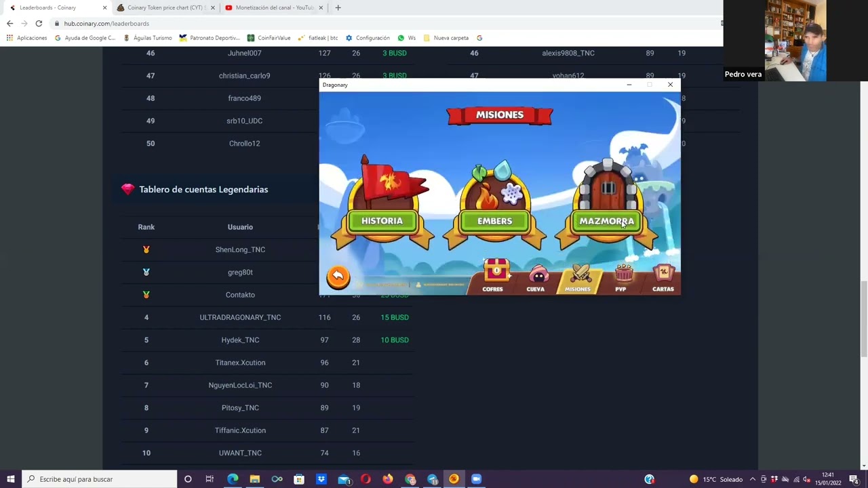Click the franco489 user name

(x=244, y=98)
